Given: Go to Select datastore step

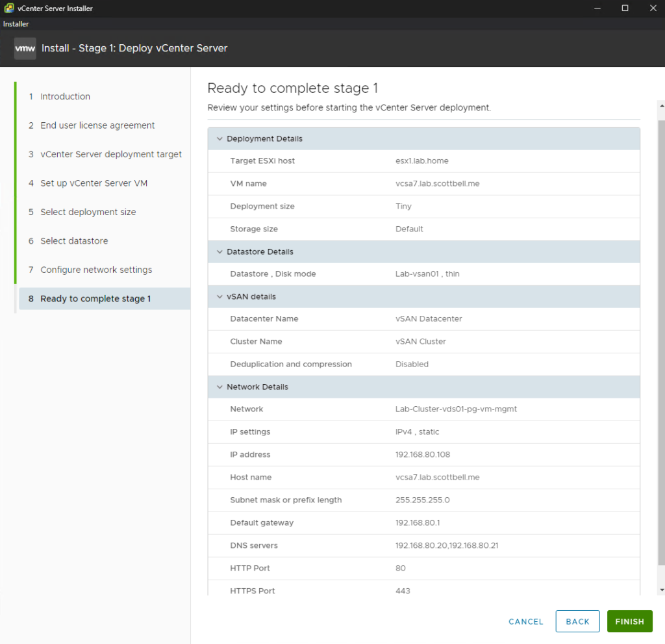Looking at the screenshot, I should tap(74, 241).
